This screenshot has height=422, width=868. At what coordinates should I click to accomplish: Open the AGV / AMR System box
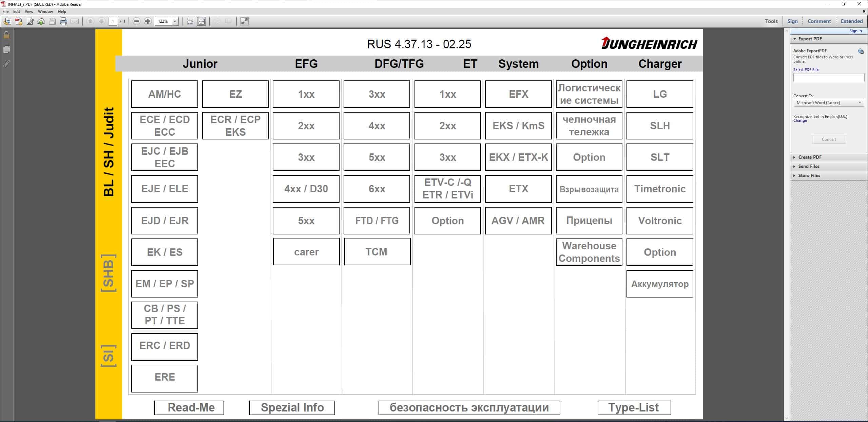[518, 220]
